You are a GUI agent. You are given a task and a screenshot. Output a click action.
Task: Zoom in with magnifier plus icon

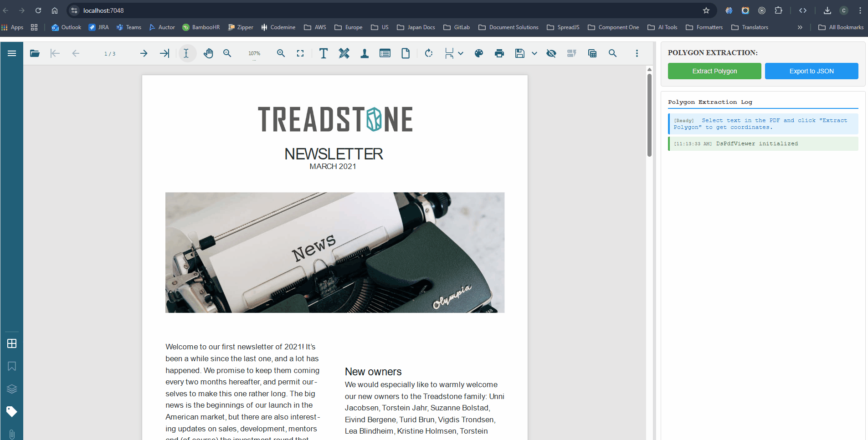point(281,53)
